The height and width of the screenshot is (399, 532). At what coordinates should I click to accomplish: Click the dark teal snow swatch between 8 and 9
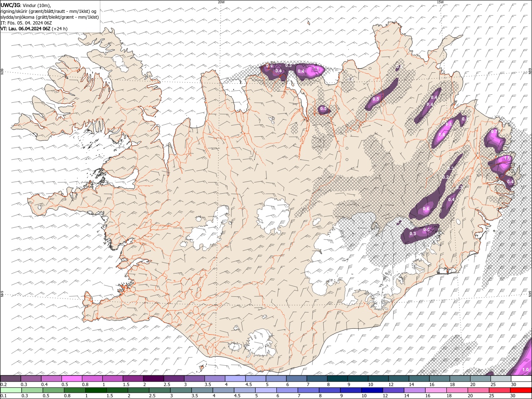tap(337, 379)
